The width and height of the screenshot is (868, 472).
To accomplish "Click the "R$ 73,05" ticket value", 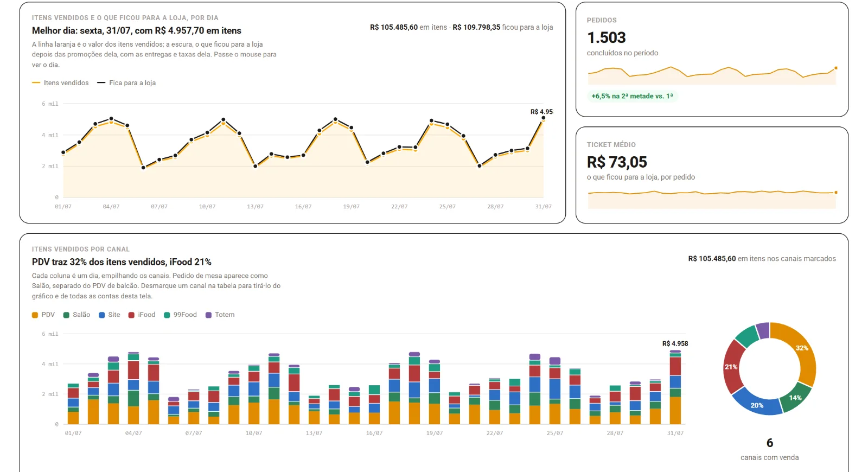I will [x=617, y=162].
